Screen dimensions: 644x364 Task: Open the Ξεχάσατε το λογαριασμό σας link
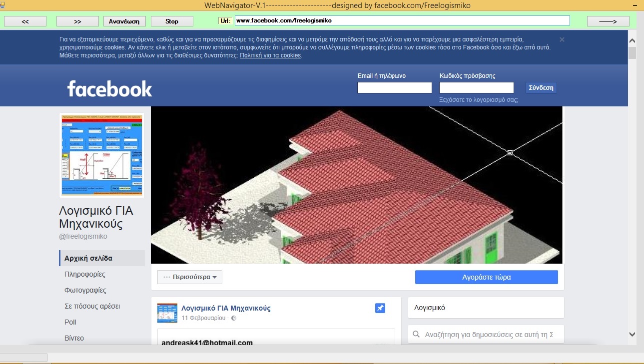479,100
